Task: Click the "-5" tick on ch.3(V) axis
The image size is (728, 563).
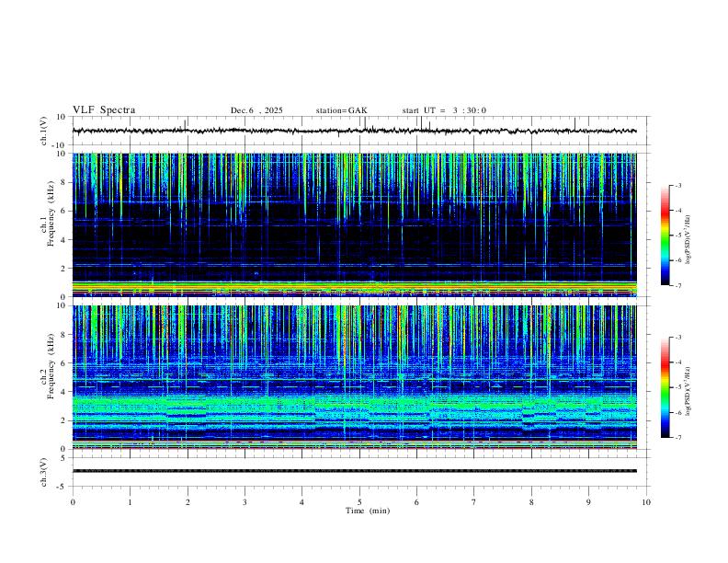Action: click(63, 487)
